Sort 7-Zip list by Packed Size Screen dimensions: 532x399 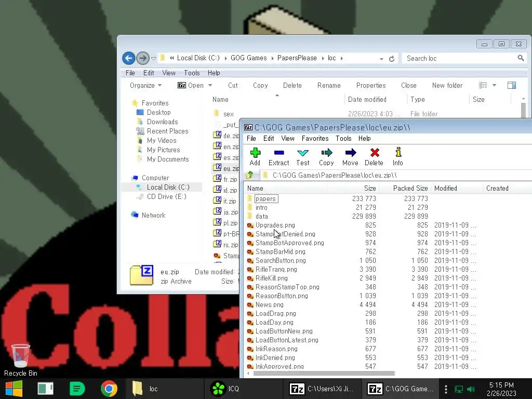tap(404, 188)
